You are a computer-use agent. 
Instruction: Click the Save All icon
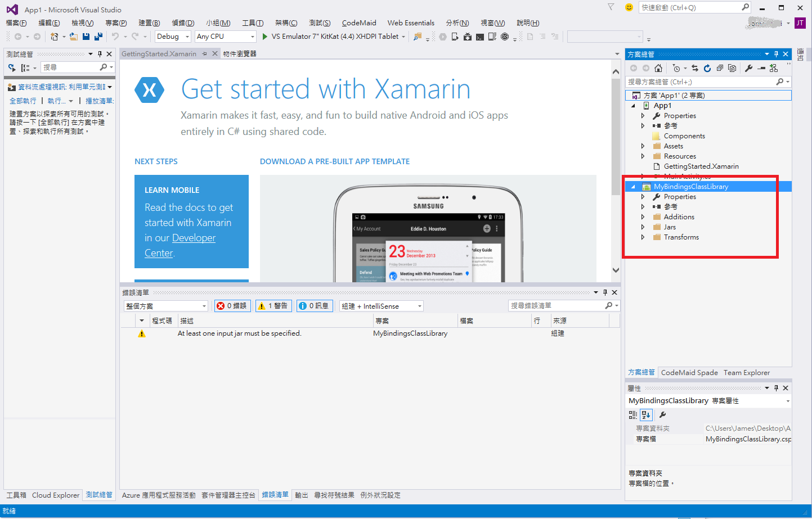tap(98, 37)
